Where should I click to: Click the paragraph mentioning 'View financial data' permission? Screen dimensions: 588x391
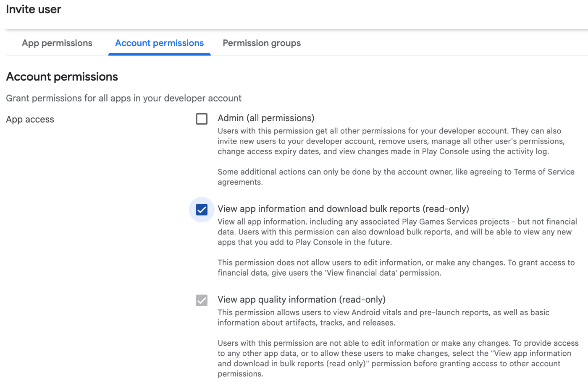[395, 268]
